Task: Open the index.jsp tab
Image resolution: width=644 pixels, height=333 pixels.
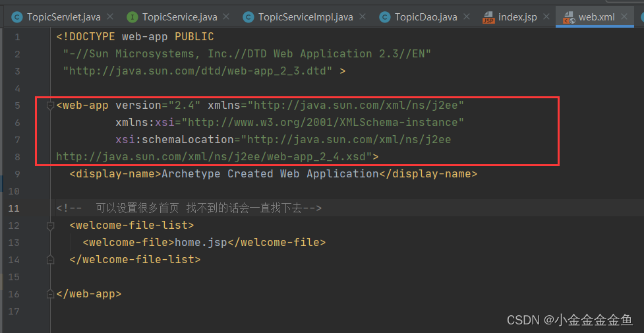Action: click(517, 17)
